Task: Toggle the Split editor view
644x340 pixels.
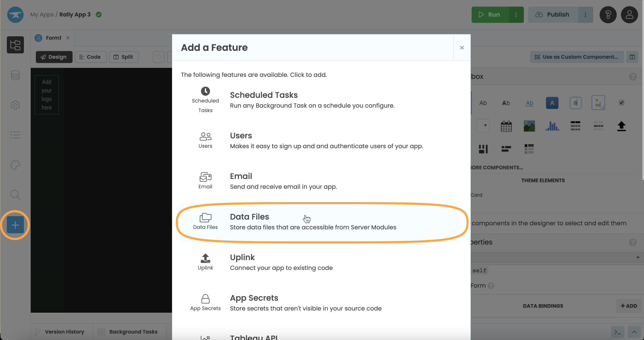Action: pyautogui.click(x=123, y=56)
